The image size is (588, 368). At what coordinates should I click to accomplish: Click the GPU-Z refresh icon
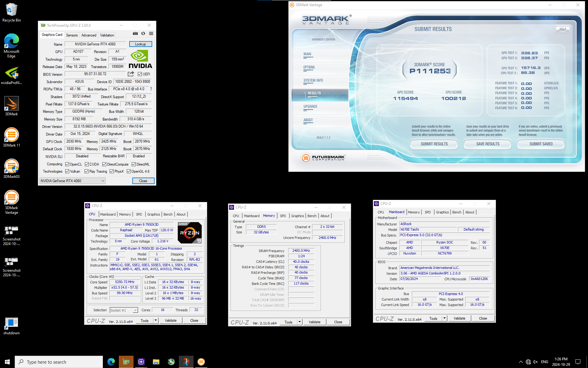click(x=143, y=34)
